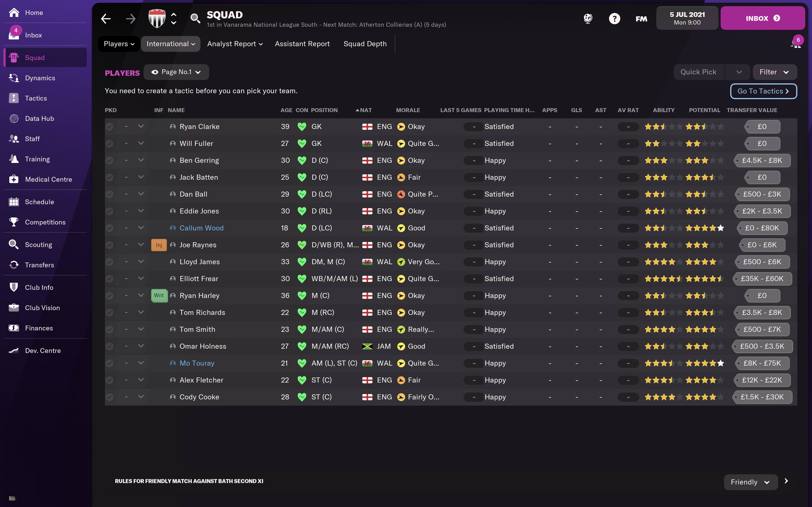Click the help question mark icon
This screenshot has width=812, height=507.
coord(614,19)
